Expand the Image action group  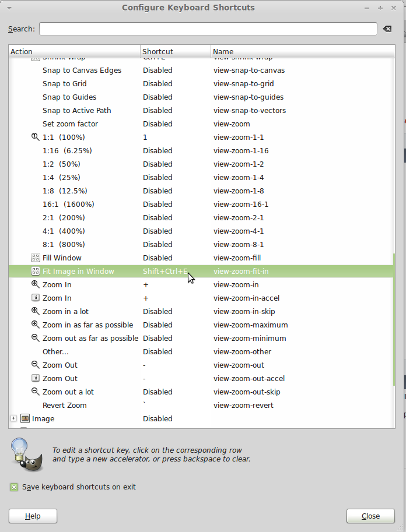(13, 418)
